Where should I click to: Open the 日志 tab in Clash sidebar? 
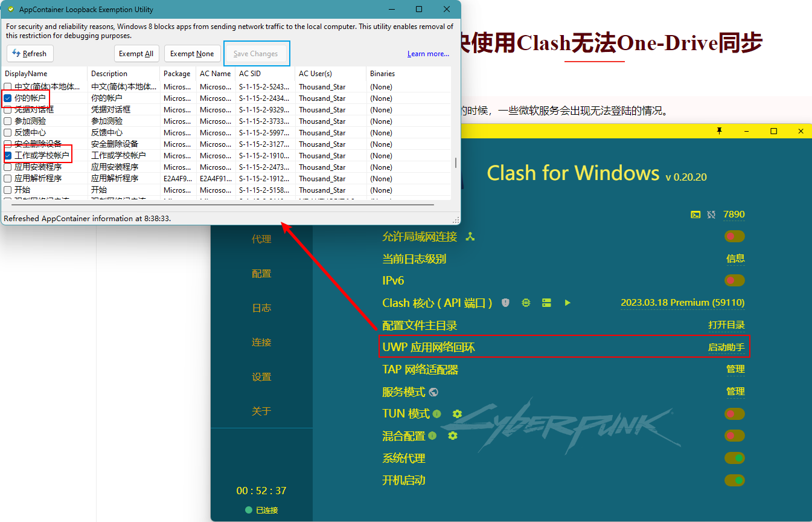click(x=261, y=308)
